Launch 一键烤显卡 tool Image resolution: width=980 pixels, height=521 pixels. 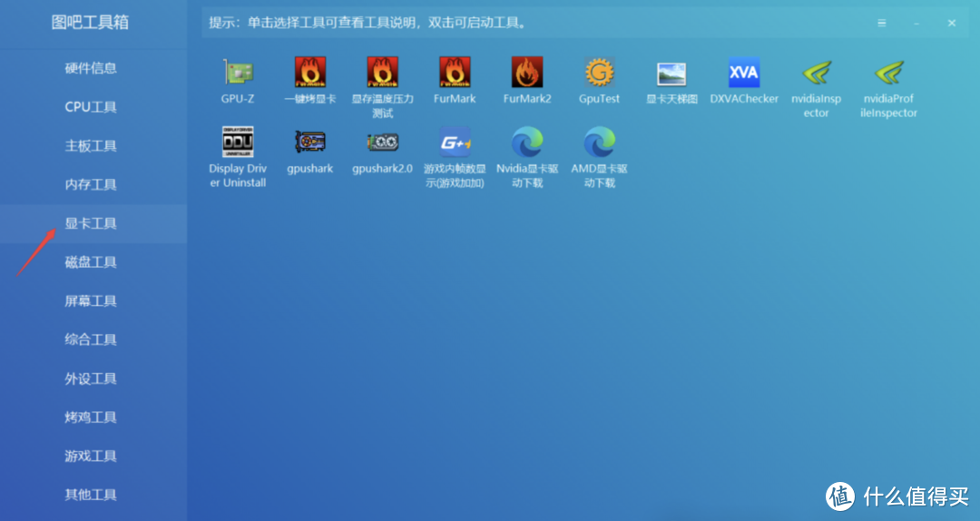pyautogui.click(x=310, y=73)
